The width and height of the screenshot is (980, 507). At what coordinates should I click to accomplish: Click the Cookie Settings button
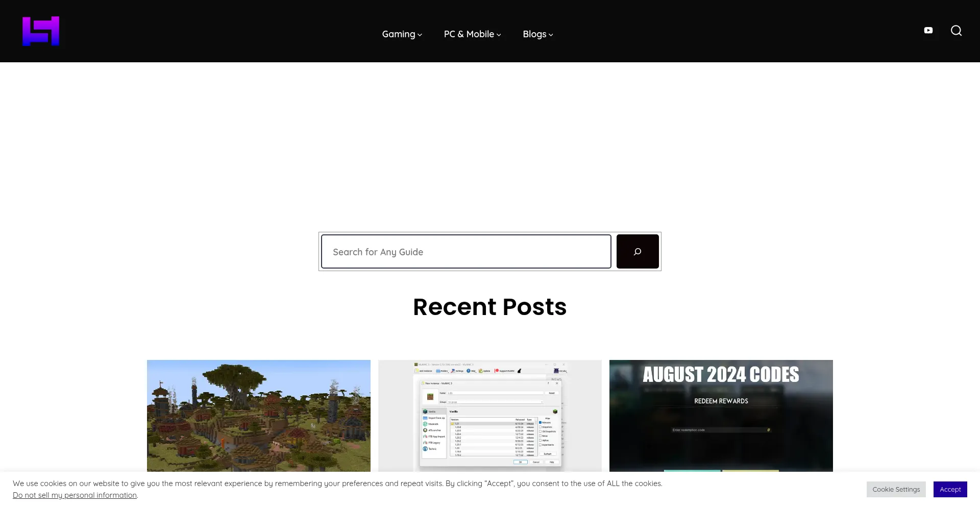[896, 489]
